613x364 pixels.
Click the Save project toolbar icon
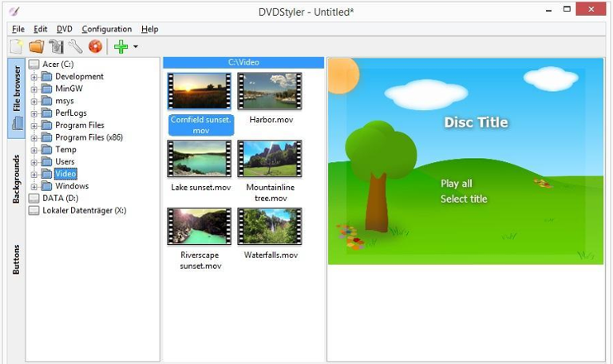coord(56,47)
